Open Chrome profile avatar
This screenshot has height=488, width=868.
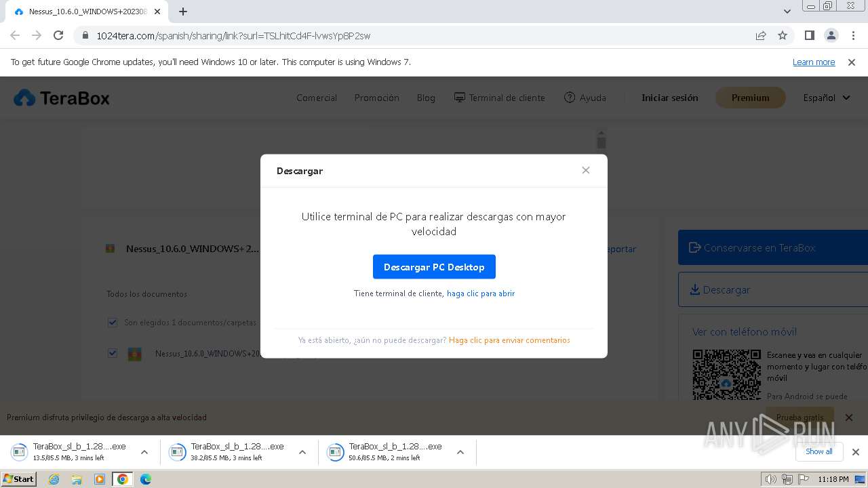pyautogui.click(x=831, y=35)
